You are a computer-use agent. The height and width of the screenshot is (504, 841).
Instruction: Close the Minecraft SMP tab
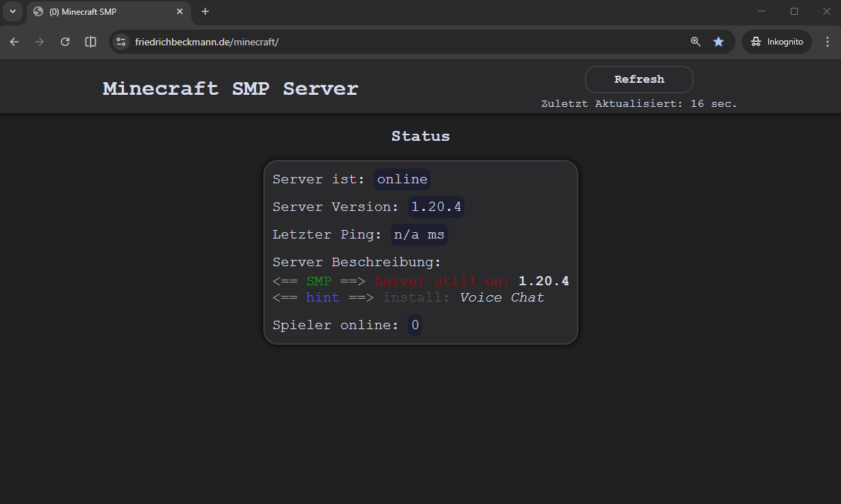(x=180, y=11)
